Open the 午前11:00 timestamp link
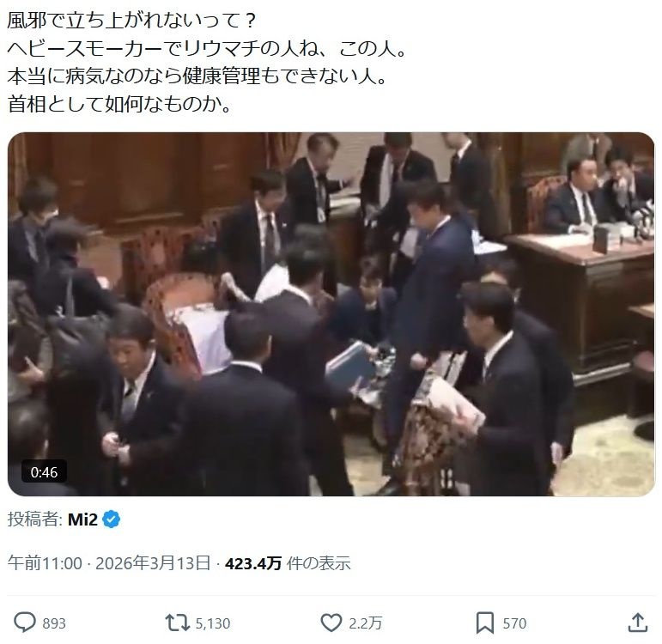 pyautogui.click(x=45, y=563)
